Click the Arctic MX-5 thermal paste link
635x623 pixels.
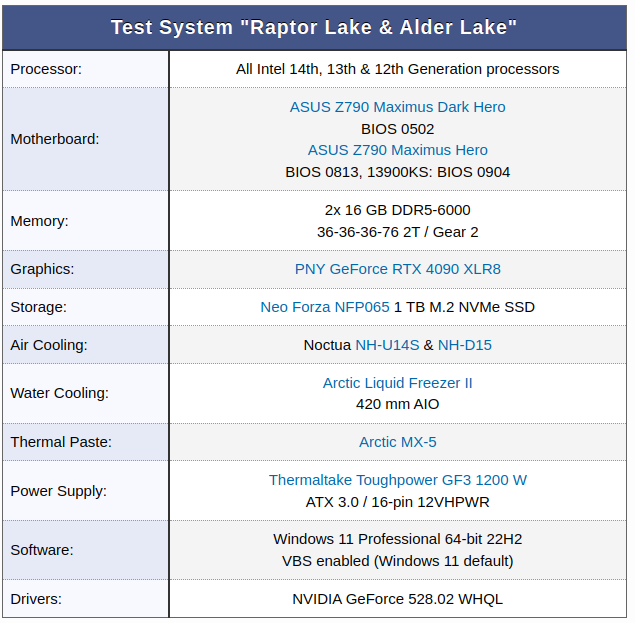[x=397, y=442]
